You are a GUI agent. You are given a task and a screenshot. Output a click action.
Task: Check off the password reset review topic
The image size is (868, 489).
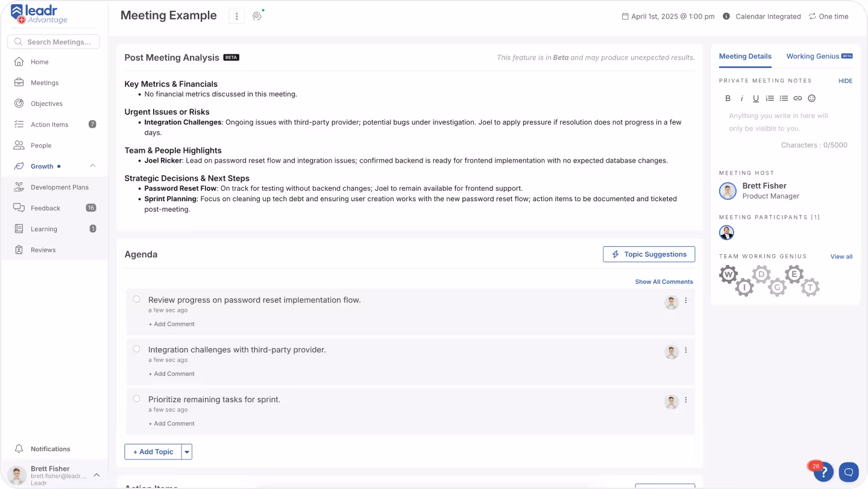(137, 299)
